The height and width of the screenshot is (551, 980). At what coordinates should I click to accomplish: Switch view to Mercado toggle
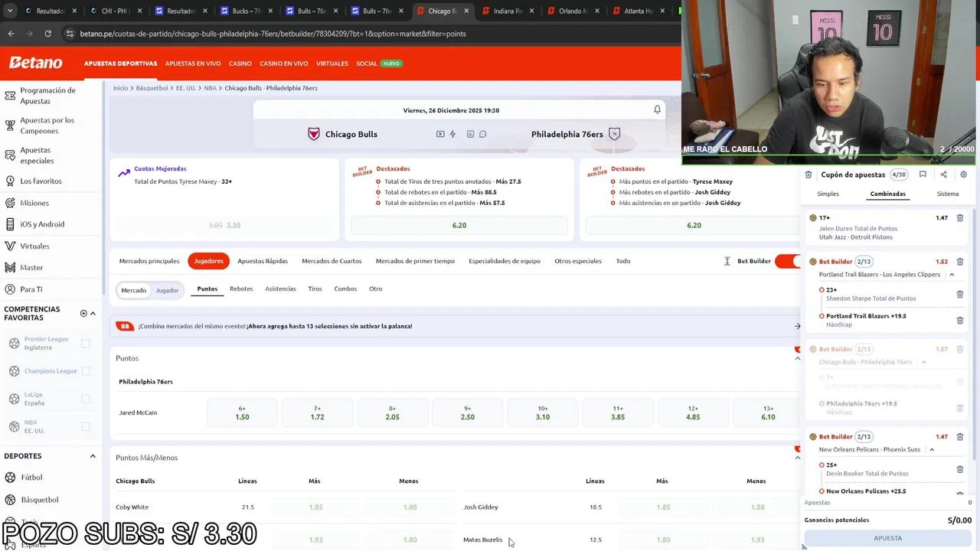tap(133, 290)
